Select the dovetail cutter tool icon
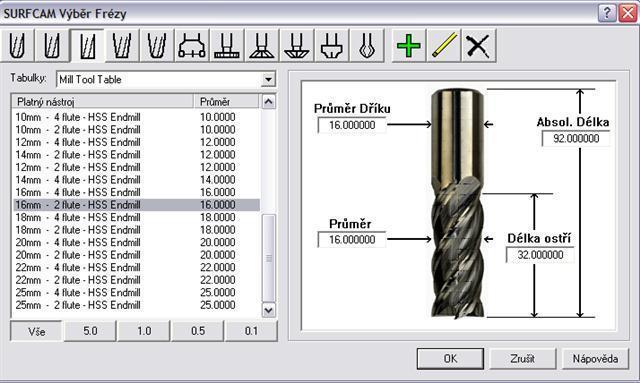The width and height of the screenshot is (640, 383). (262, 45)
